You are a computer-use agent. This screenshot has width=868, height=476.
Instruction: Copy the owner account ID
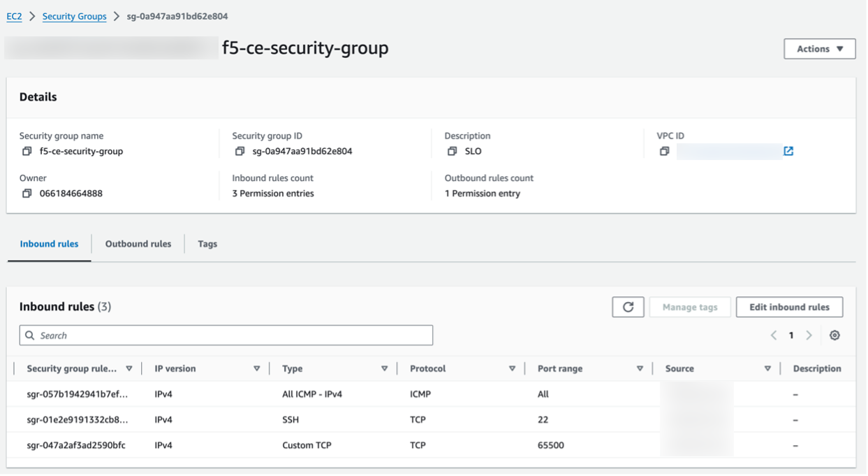click(26, 194)
